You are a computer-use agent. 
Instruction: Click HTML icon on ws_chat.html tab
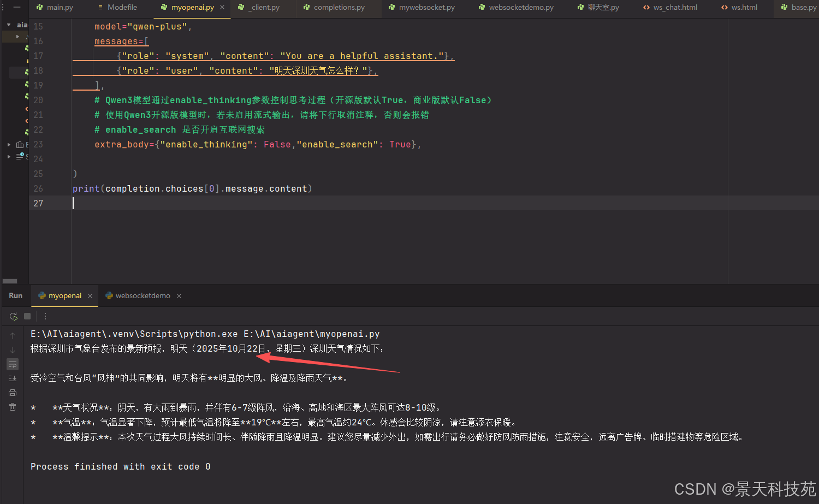[x=646, y=7]
